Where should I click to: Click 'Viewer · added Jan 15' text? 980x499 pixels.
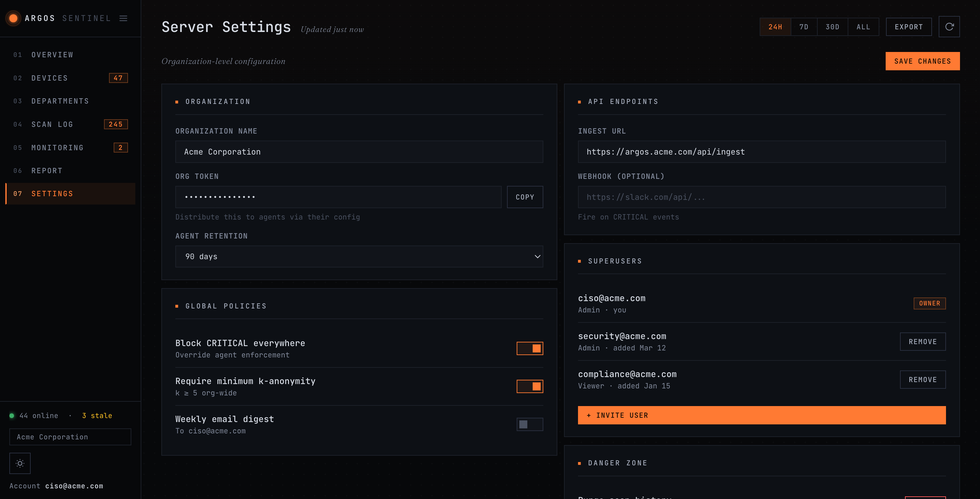coord(624,386)
